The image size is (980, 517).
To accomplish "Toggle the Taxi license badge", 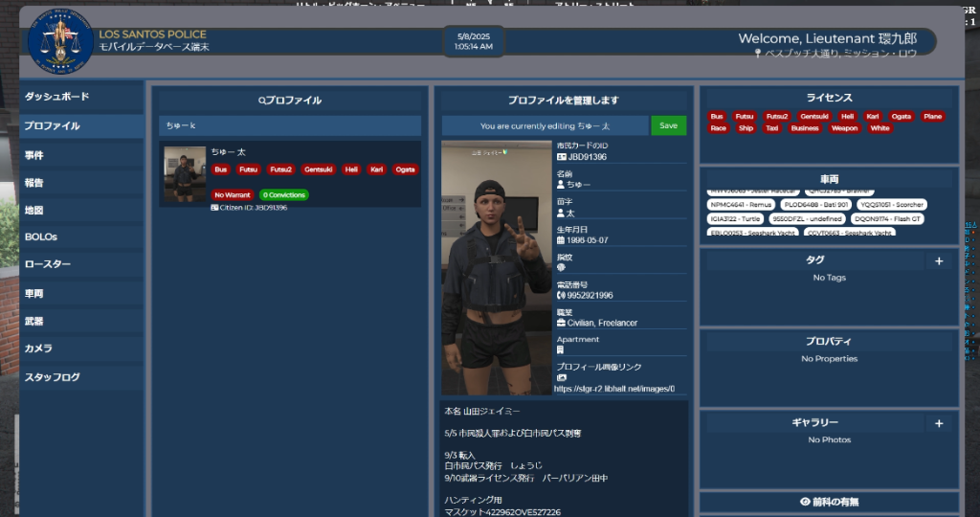I will pos(772,128).
